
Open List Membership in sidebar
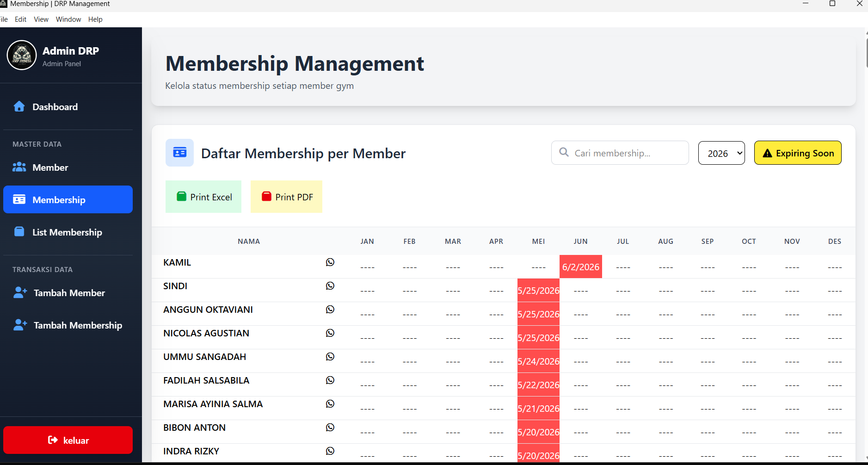[68, 232]
